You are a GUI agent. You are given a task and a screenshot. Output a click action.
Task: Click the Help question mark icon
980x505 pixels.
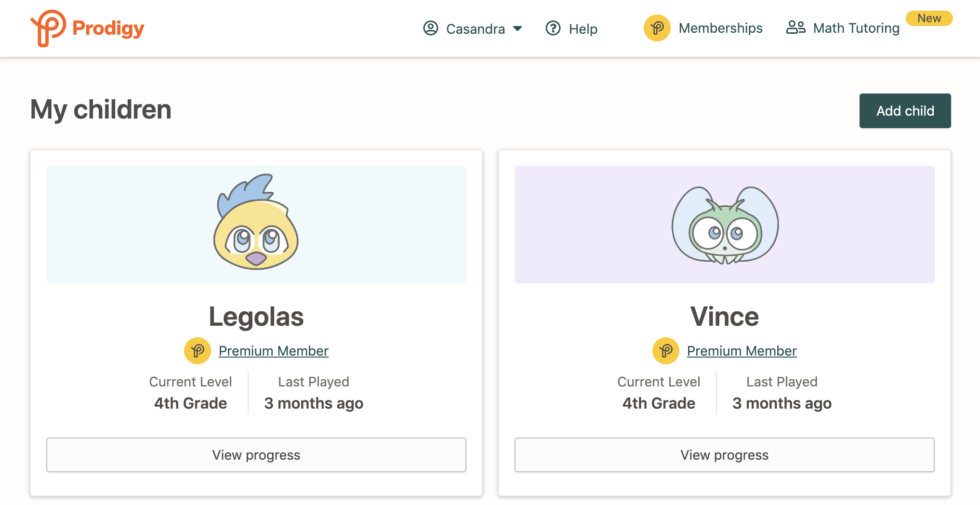click(x=553, y=28)
